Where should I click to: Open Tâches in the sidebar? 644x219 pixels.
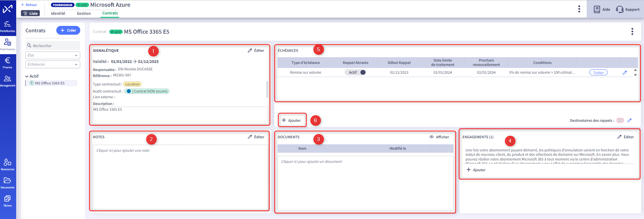click(7, 201)
